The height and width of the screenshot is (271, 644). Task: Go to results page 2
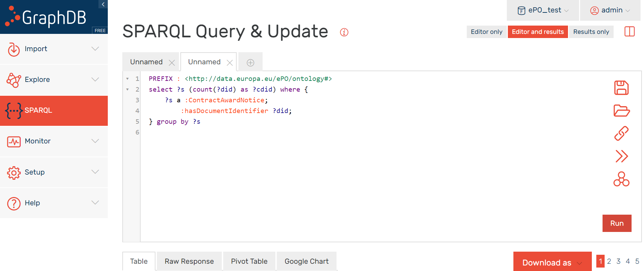click(x=609, y=261)
